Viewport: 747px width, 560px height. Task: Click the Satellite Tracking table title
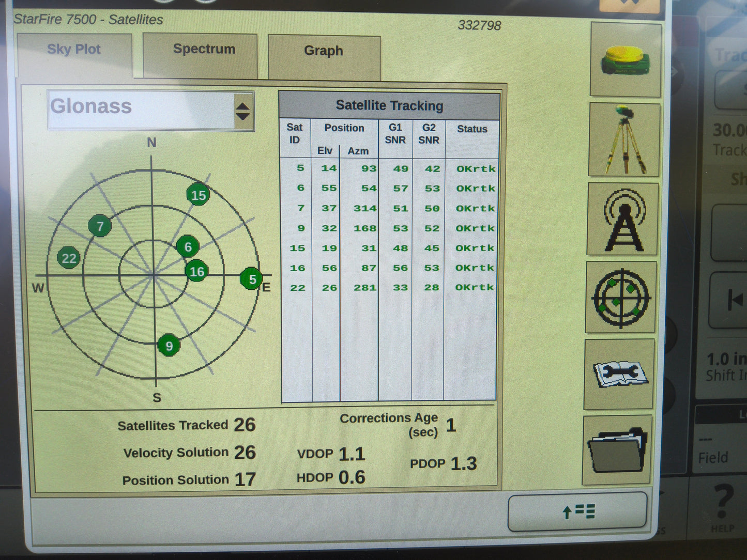click(x=390, y=105)
